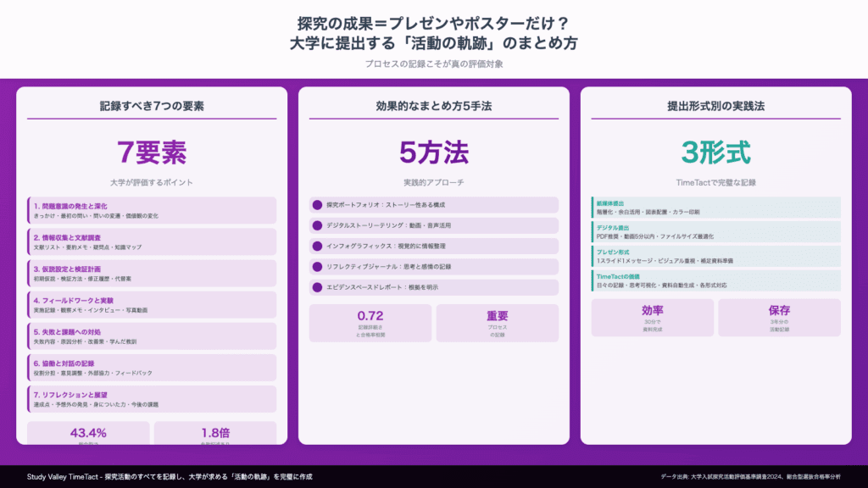868x488 pixels.
Task: Click the bullet beside デジタルストーリーテリング
Action: pos(318,225)
